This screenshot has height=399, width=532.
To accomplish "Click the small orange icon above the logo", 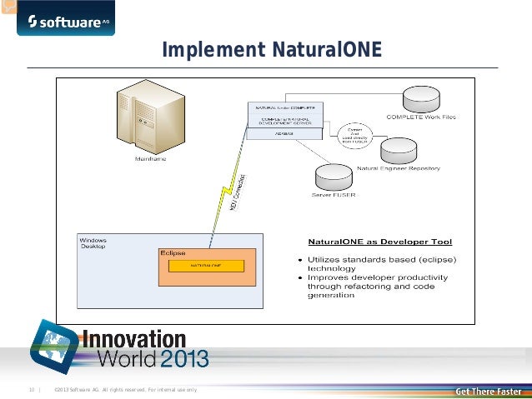I will (x=8, y=7).
